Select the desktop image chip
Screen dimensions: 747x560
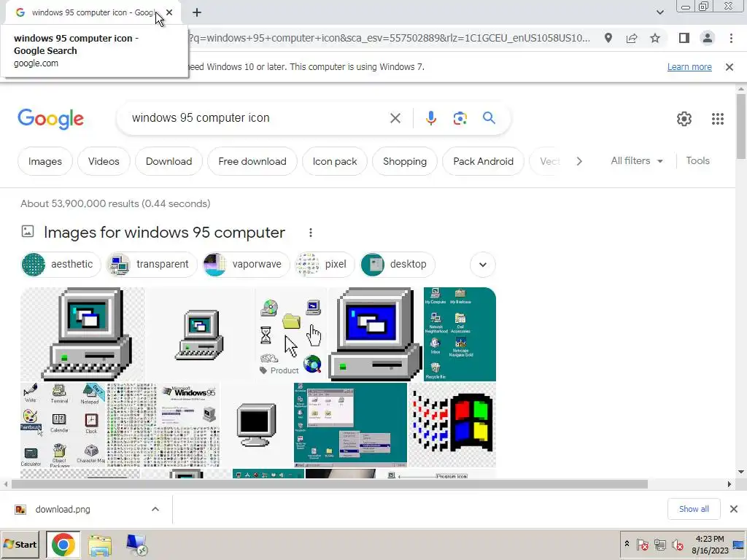(x=398, y=264)
